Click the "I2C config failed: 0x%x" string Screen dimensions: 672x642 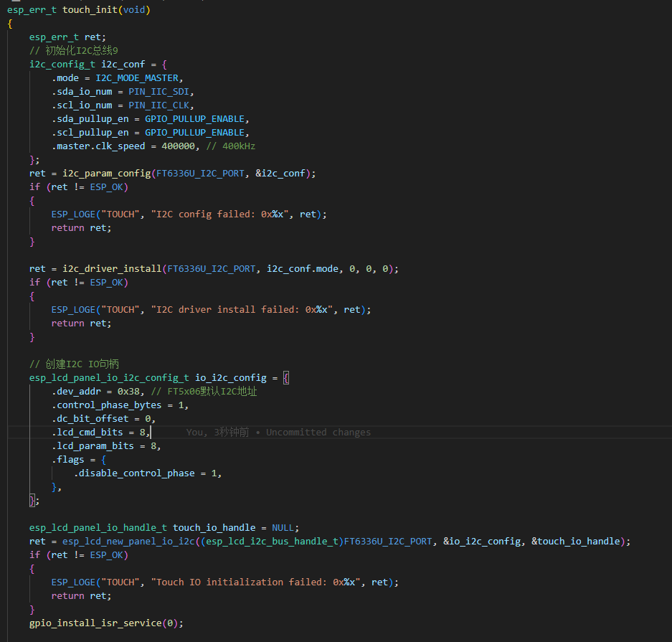(x=219, y=214)
